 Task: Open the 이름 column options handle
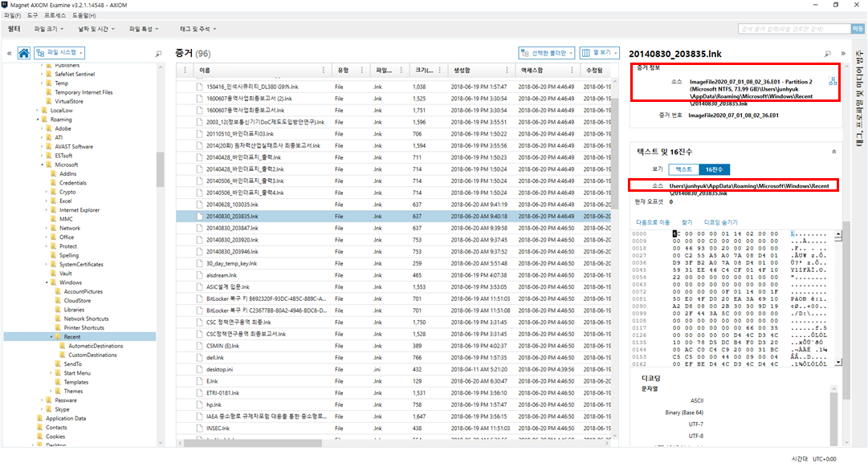[324, 70]
